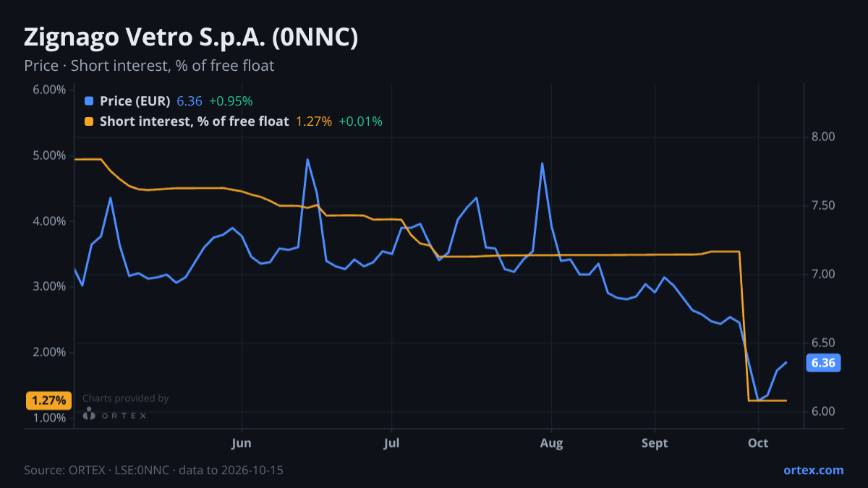
Task: Click the 1.00% left axis label
Action: (49, 418)
